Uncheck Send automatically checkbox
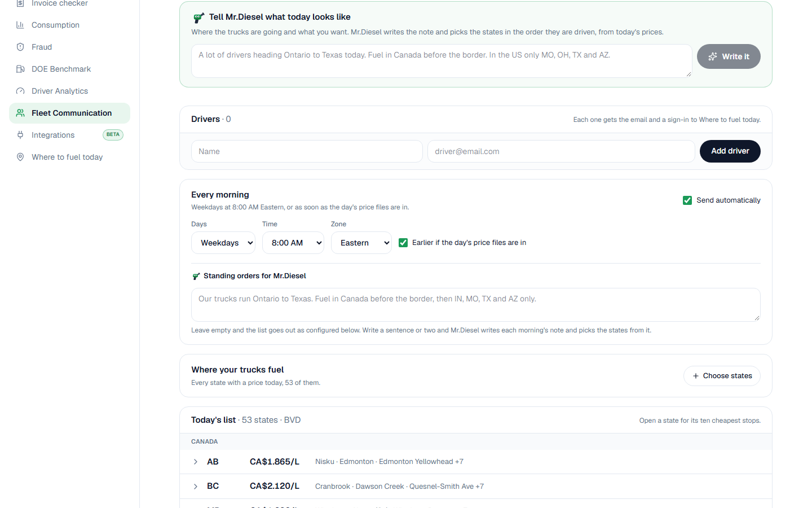This screenshot has width=812, height=508. (687, 200)
